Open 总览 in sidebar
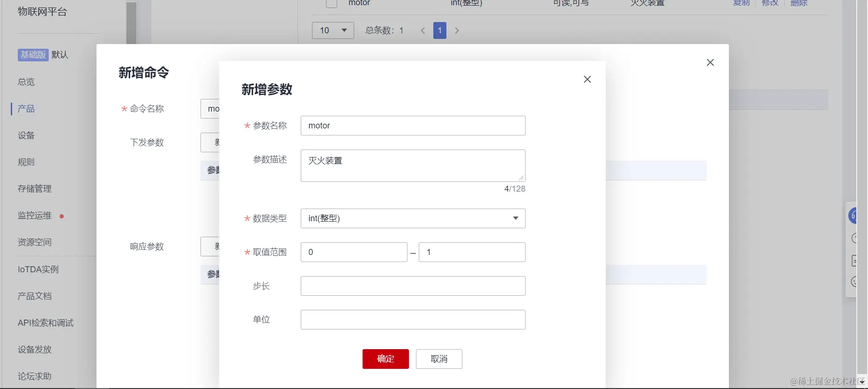This screenshot has height=389, width=868. tap(26, 82)
